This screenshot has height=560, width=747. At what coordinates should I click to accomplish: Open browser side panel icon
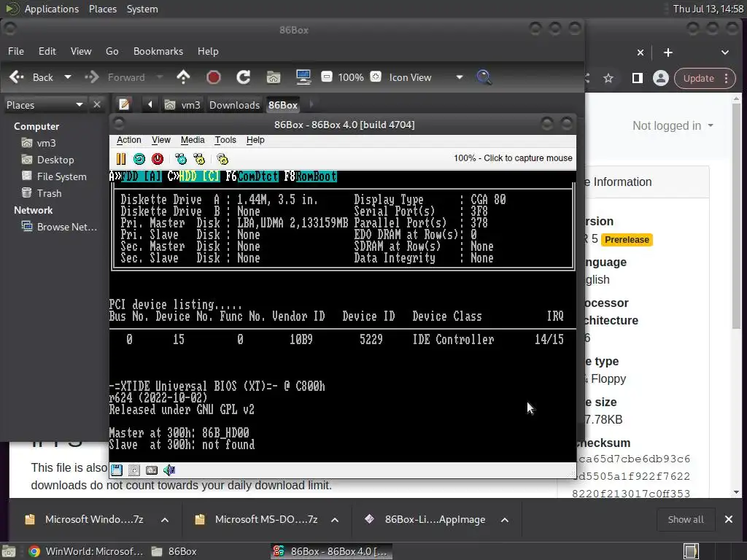click(x=637, y=78)
